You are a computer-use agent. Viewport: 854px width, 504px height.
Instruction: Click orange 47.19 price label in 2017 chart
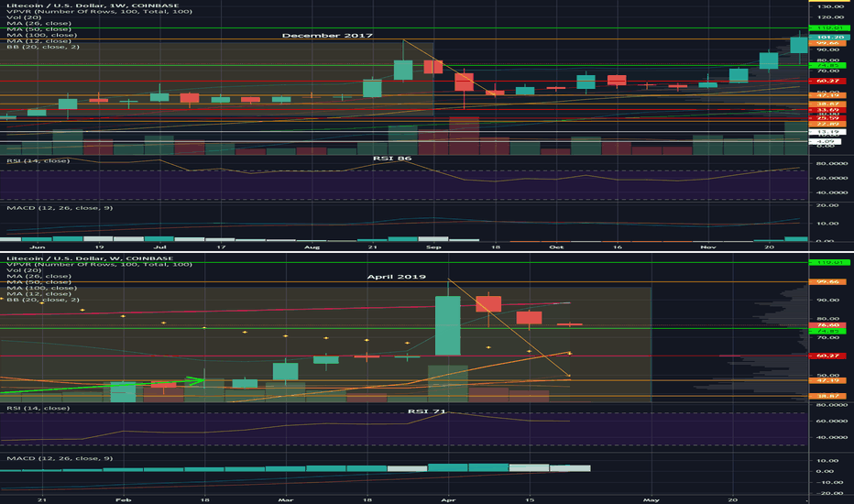(x=827, y=95)
